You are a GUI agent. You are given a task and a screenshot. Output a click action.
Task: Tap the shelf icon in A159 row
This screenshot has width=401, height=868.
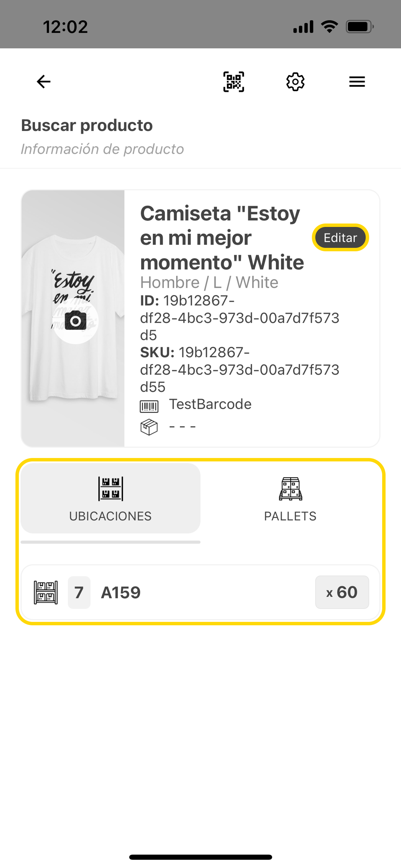pyautogui.click(x=46, y=592)
